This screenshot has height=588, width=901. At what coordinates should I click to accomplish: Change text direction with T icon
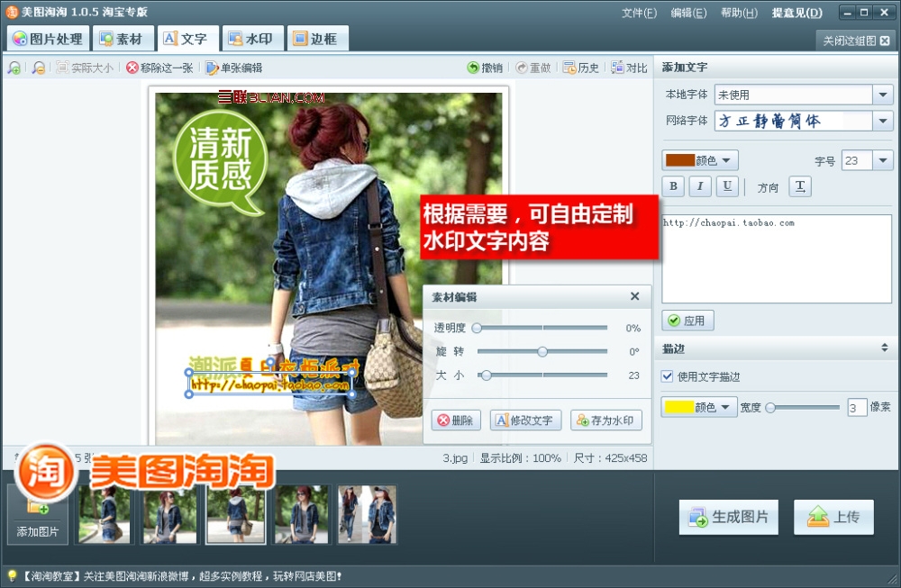coord(800,186)
